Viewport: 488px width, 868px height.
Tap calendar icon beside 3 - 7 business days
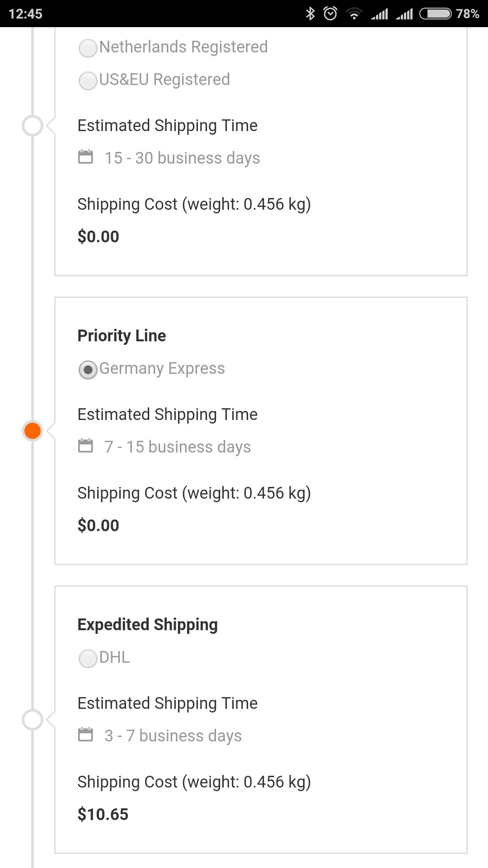85,735
